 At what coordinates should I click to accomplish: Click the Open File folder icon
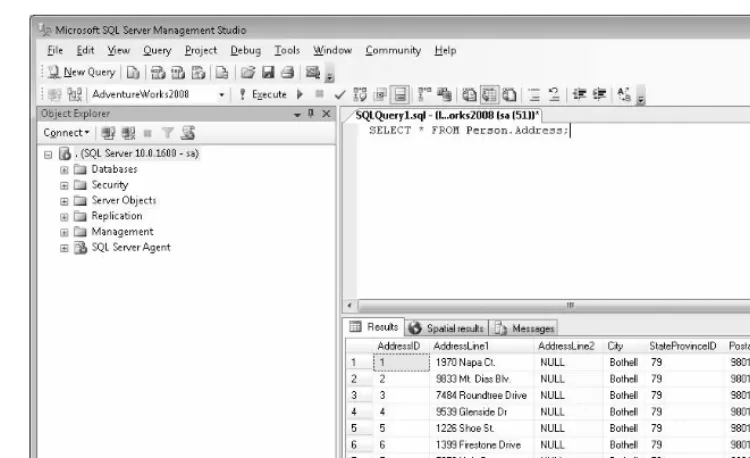point(248,73)
